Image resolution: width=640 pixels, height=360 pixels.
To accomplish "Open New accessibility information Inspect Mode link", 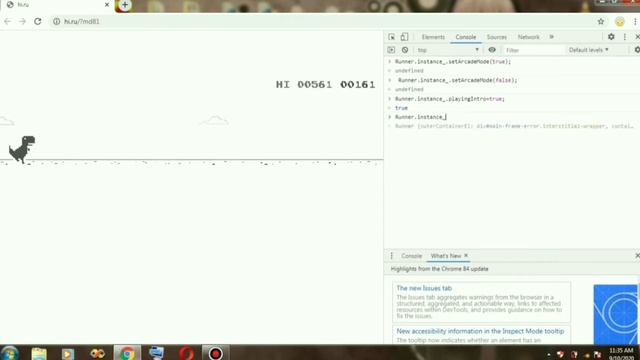I will [480, 331].
